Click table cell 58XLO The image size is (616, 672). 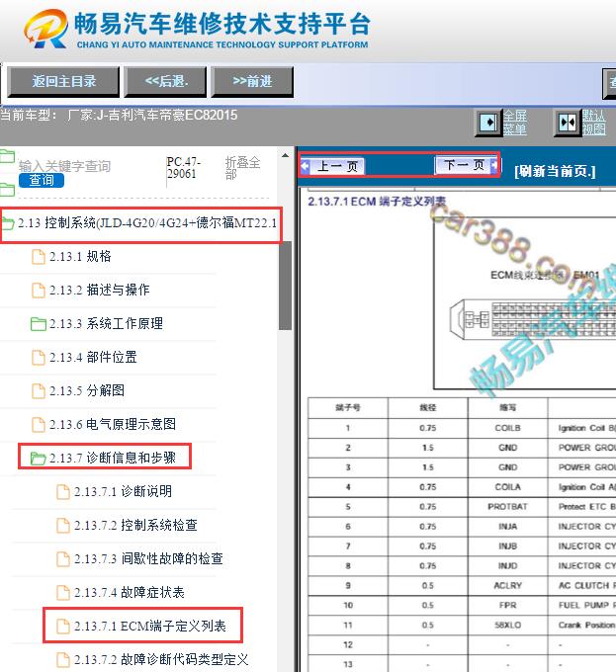(x=507, y=626)
